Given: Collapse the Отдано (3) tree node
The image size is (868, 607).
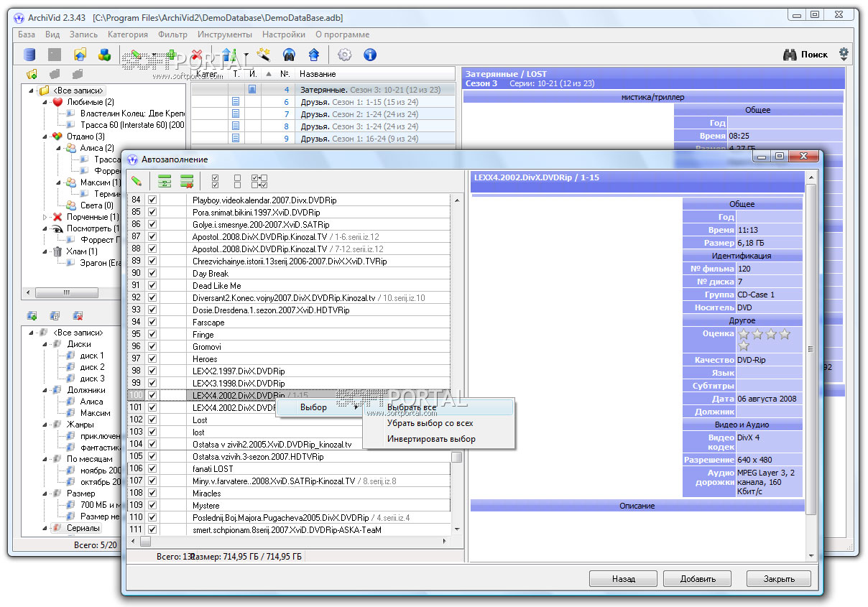Looking at the screenshot, I should [x=45, y=136].
